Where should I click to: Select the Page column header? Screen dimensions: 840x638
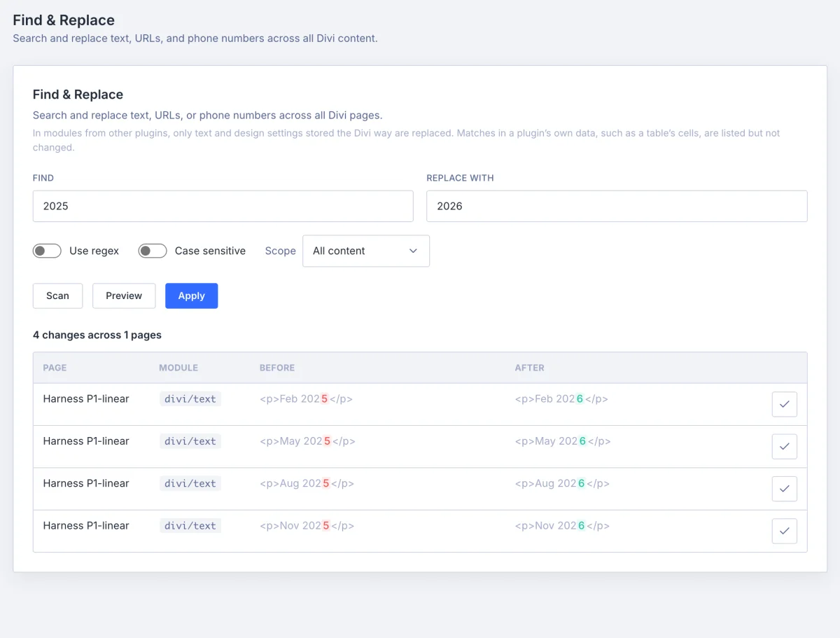pyautogui.click(x=55, y=368)
